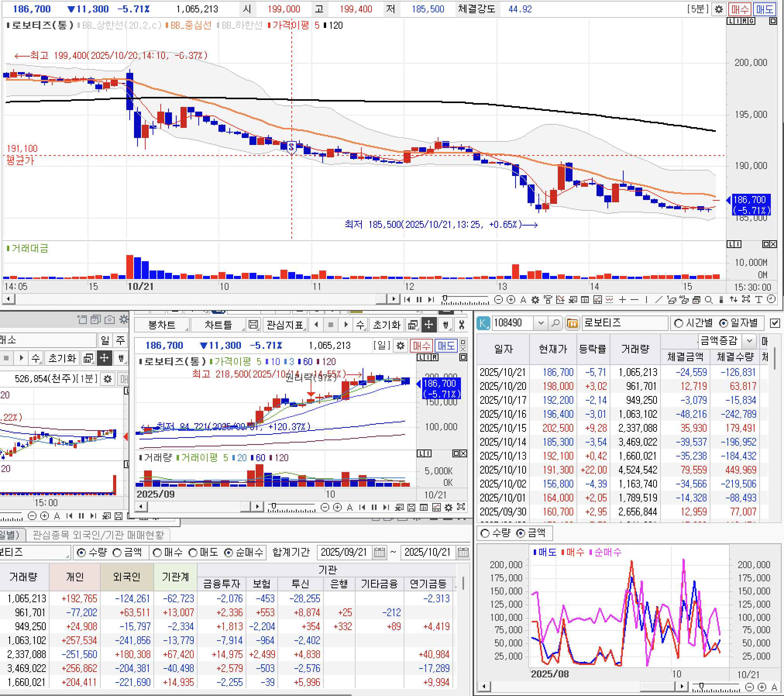Click the stock code search magnifier icon

coord(555,323)
